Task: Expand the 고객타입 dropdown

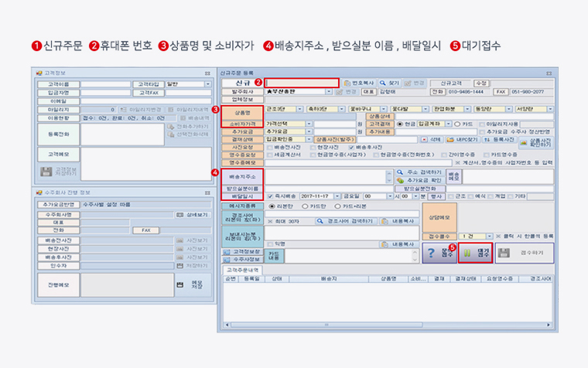Action: click(207, 83)
